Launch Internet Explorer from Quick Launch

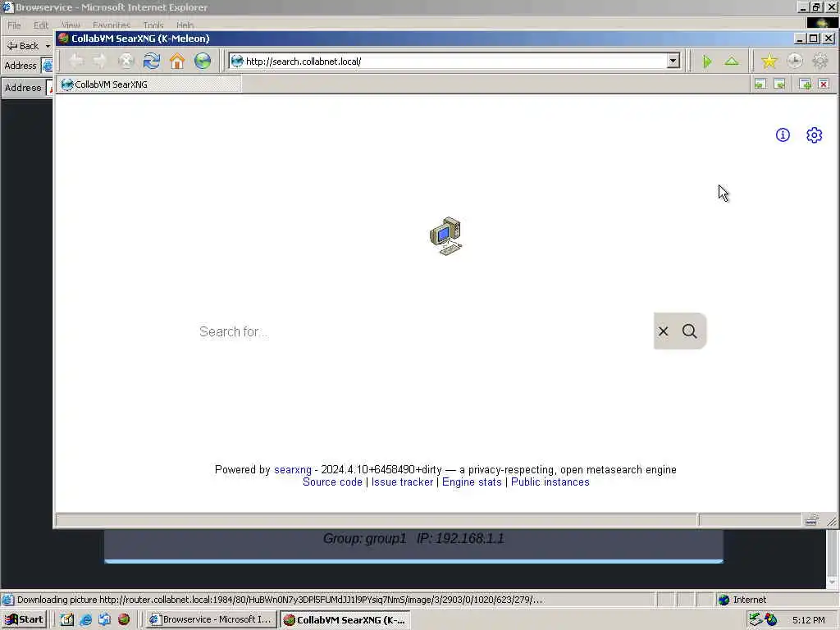coord(85,620)
